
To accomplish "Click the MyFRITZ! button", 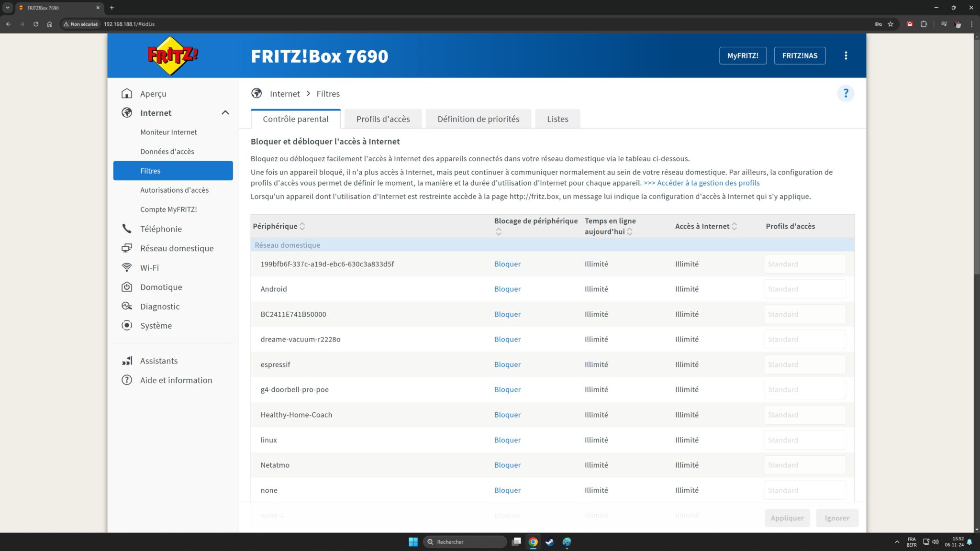I will point(743,55).
